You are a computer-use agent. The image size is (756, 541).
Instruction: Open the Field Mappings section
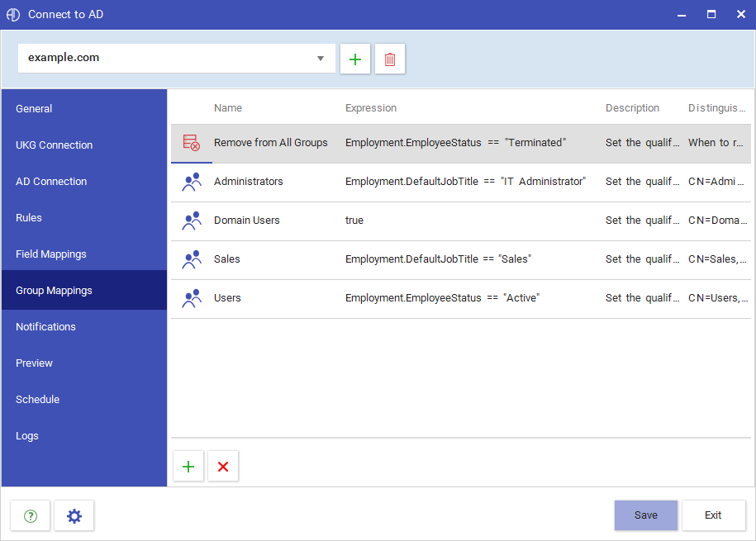[84, 254]
